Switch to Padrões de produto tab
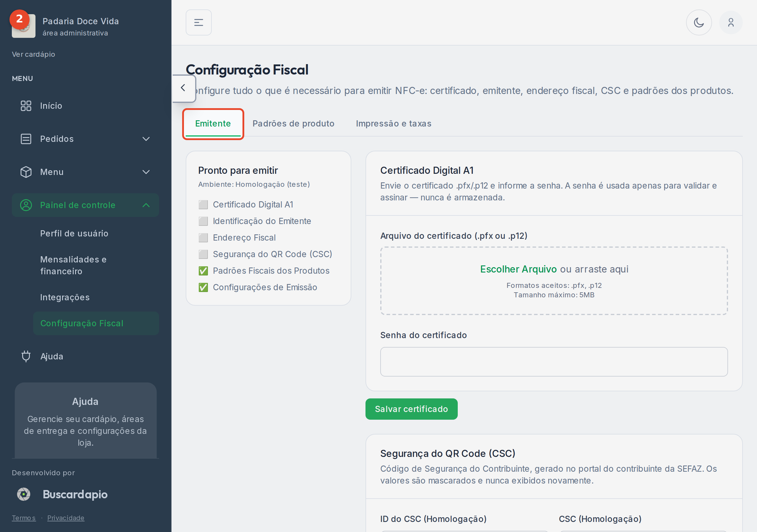Viewport: 757px width, 532px height. click(x=293, y=124)
